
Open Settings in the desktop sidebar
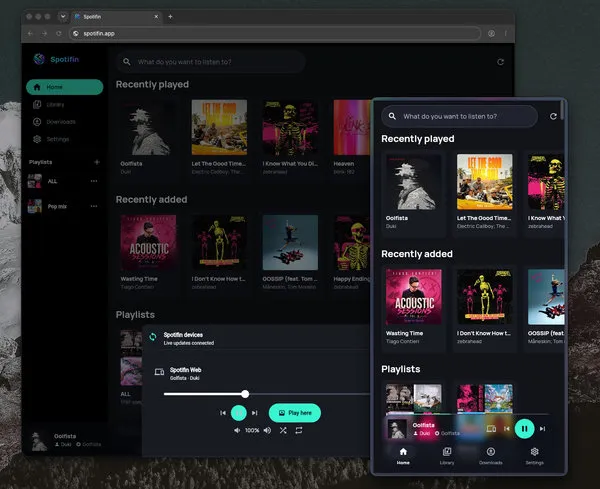(51, 139)
